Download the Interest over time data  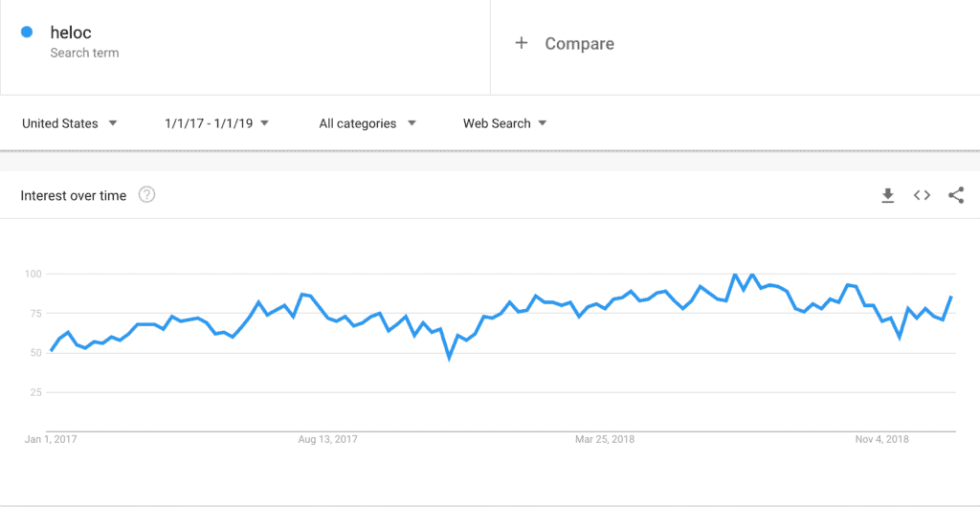pyautogui.click(x=887, y=195)
